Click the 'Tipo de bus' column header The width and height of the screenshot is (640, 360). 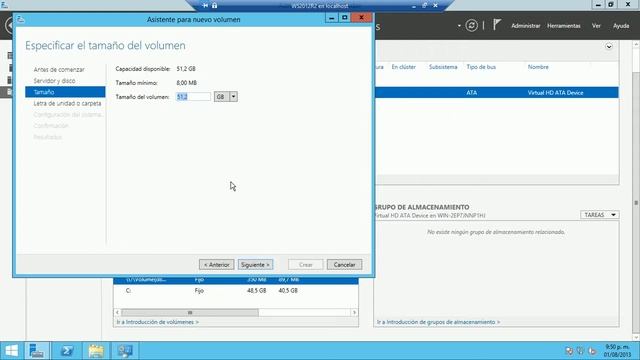pyautogui.click(x=481, y=67)
